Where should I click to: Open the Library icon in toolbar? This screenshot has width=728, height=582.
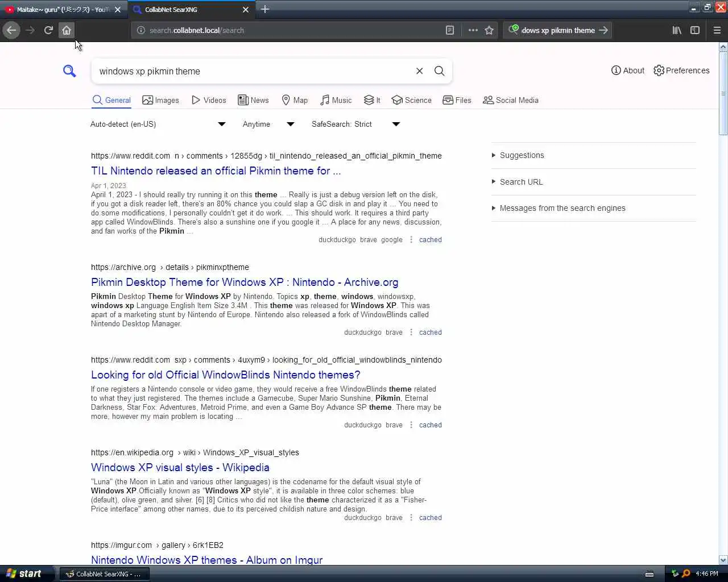tap(677, 30)
